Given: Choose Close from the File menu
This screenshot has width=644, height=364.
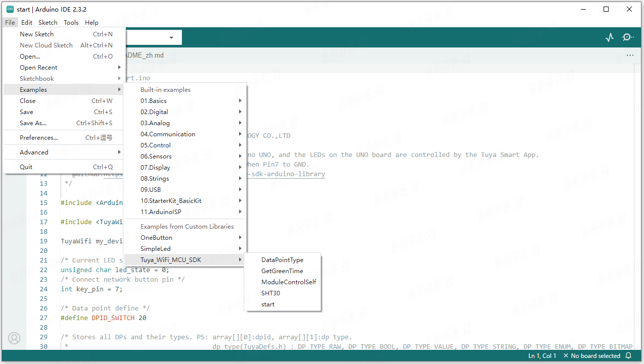Looking at the screenshot, I should [64, 101].
